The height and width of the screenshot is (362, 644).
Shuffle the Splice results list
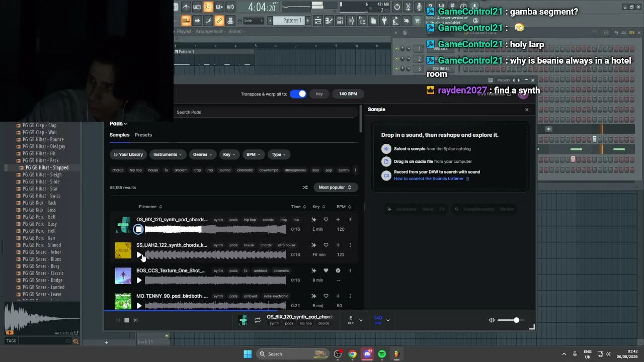[305, 188]
